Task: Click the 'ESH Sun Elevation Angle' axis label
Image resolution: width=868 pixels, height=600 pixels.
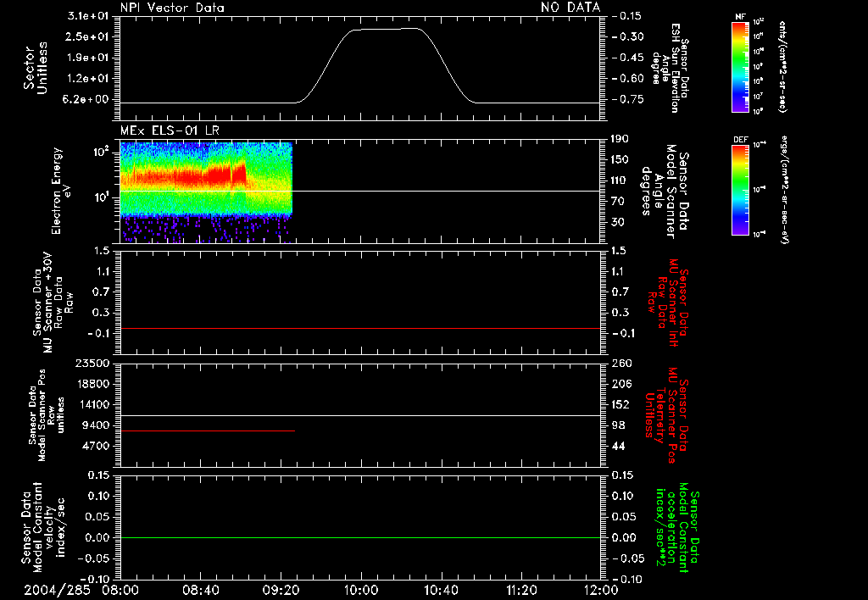Action: pos(669,68)
